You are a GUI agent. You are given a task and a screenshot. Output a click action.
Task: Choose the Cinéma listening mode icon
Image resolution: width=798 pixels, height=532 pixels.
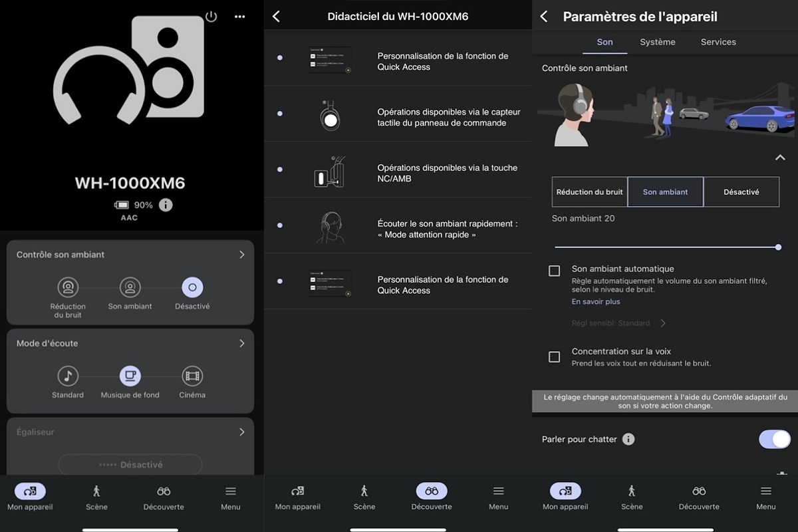point(192,376)
